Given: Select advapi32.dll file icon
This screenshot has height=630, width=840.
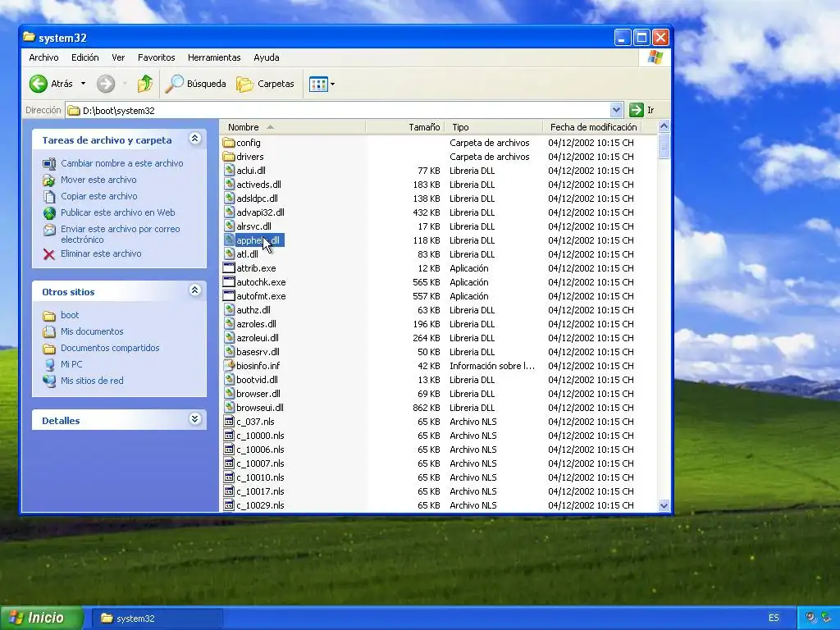Looking at the screenshot, I should (x=229, y=212).
